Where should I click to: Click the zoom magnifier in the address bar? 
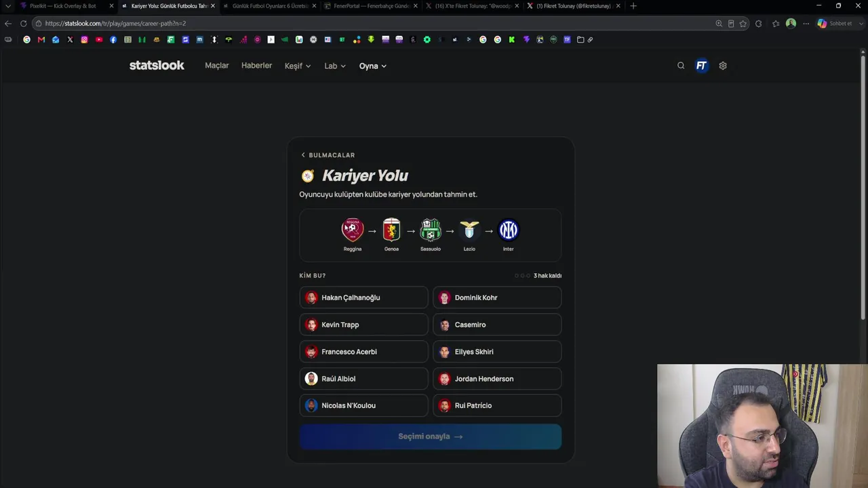(x=719, y=23)
